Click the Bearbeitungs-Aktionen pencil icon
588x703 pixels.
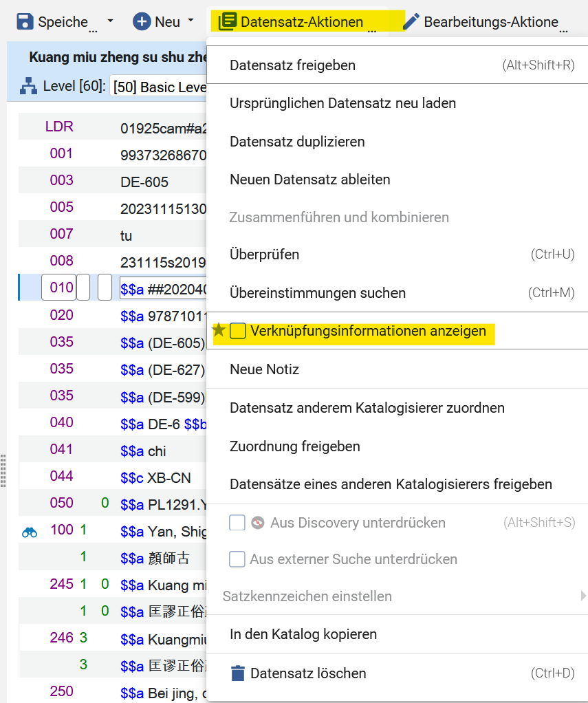click(411, 21)
